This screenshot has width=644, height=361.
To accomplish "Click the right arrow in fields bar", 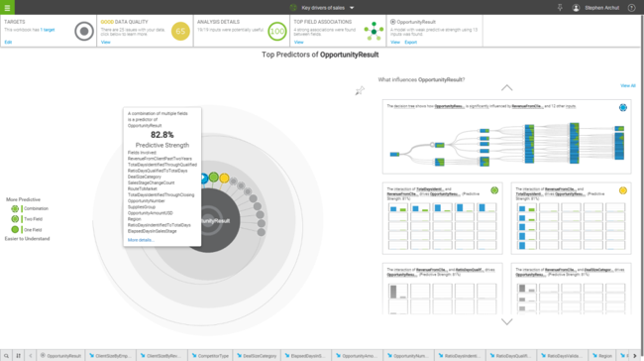I will click(634, 356).
